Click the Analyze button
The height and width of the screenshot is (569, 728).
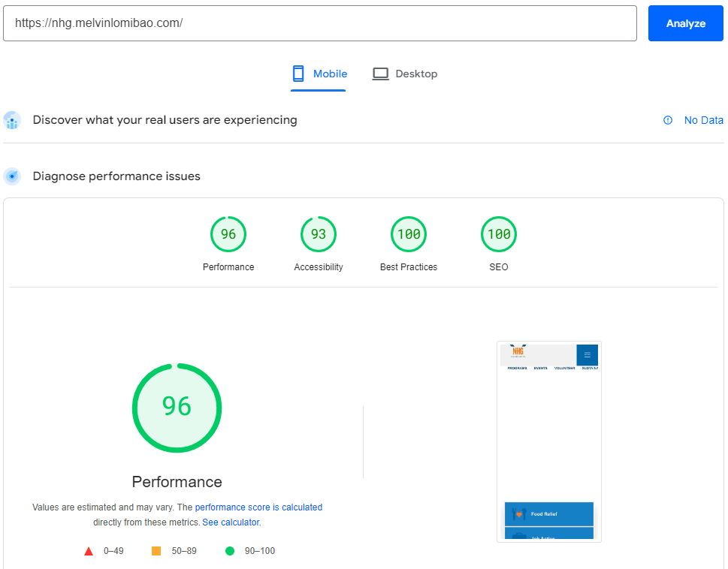point(684,23)
